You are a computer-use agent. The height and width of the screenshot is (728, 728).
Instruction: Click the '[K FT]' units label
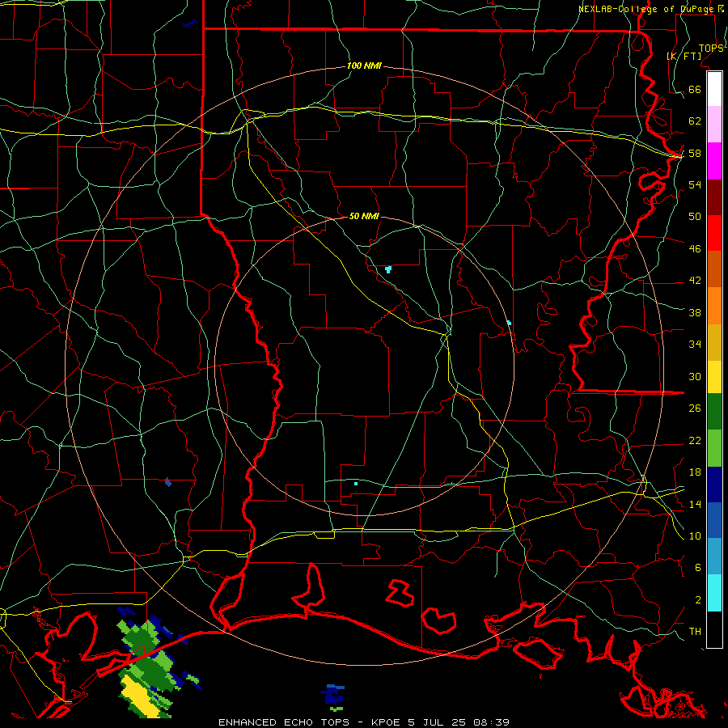coord(684,56)
